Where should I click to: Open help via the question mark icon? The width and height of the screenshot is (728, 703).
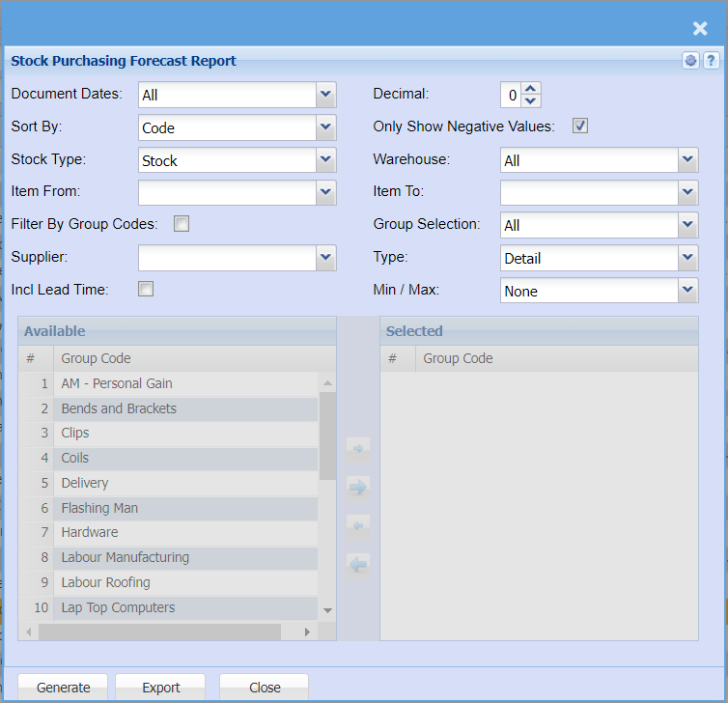tap(710, 61)
